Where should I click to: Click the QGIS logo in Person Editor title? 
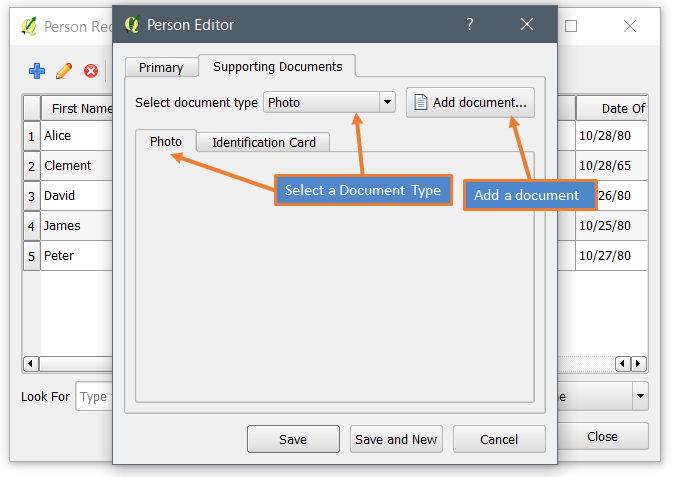coord(132,24)
